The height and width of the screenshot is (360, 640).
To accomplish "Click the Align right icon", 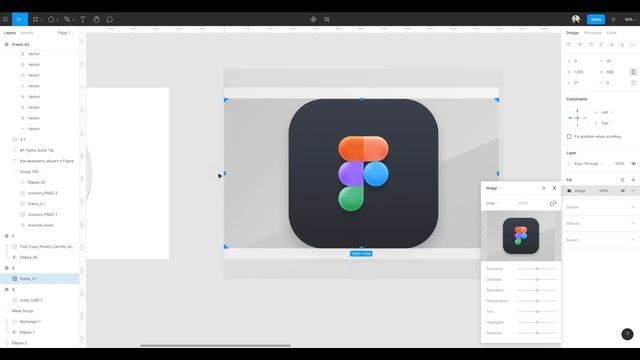I will (x=591, y=44).
